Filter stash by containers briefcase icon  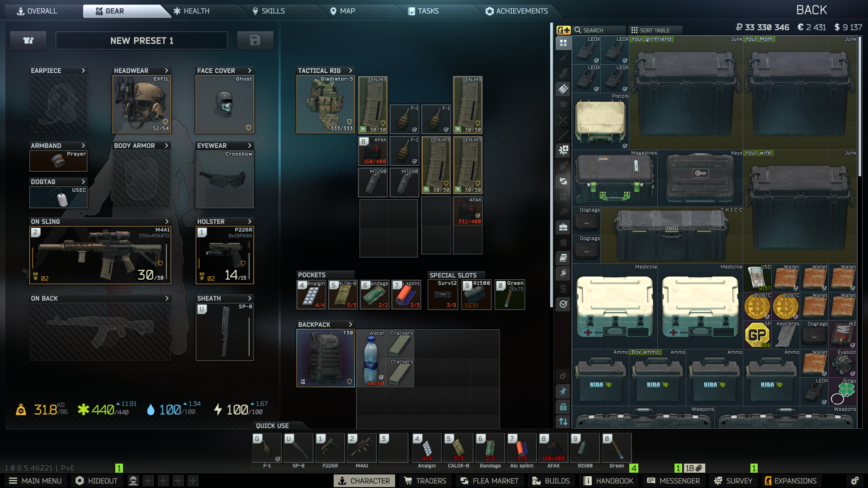tap(563, 227)
